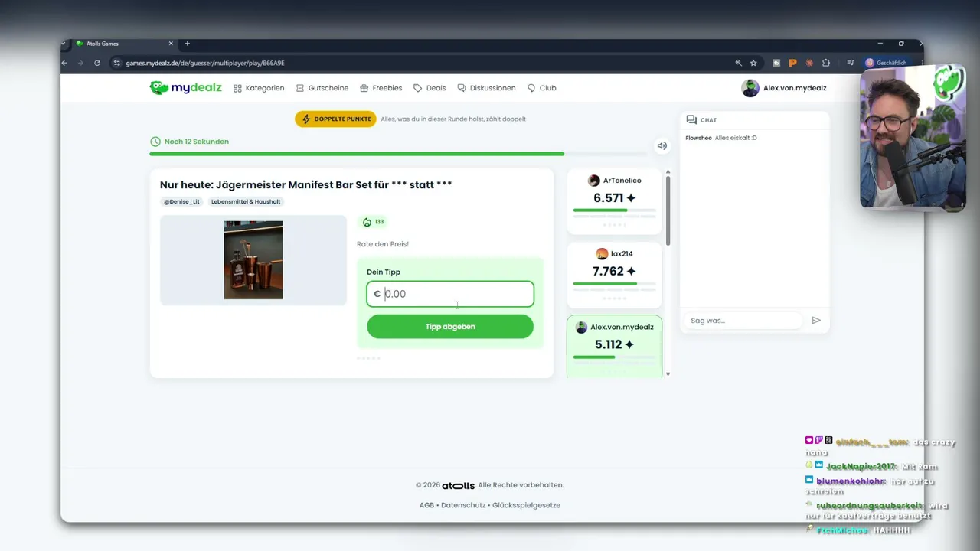Reload the page in the browser

pyautogui.click(x=97, y=63)
